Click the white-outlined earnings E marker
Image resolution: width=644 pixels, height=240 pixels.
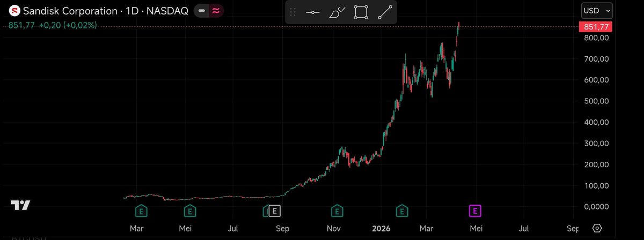point(275,211)
